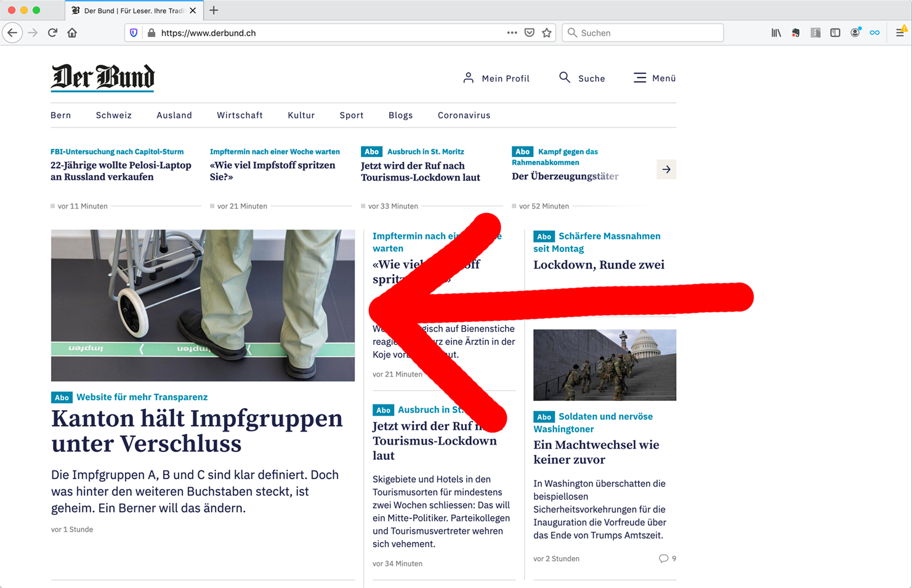This screenshot has height=588, width=912.
Task: Open headline Kanton hält Impfgruppen unter Verschluss
Action: (197, 431)
